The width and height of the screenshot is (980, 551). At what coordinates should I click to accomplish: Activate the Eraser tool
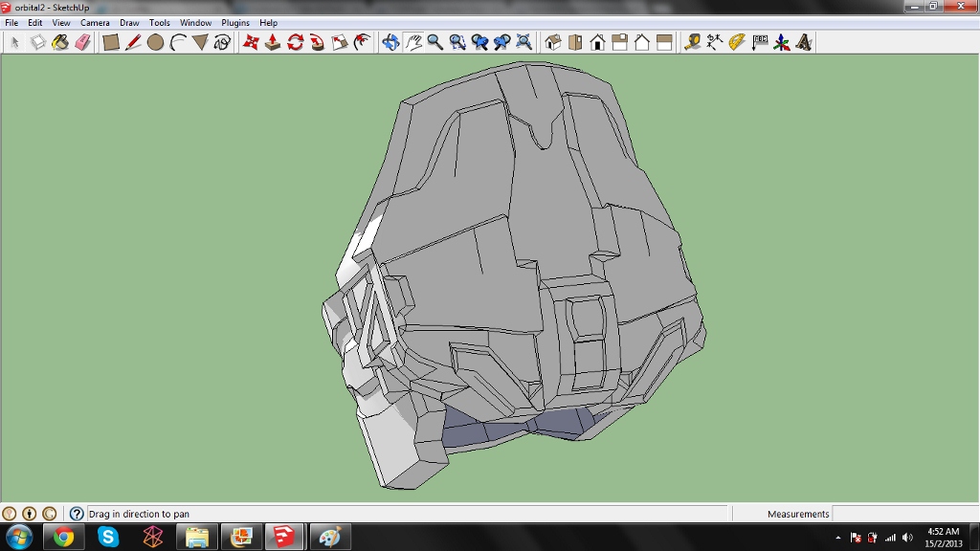[82, 42]
